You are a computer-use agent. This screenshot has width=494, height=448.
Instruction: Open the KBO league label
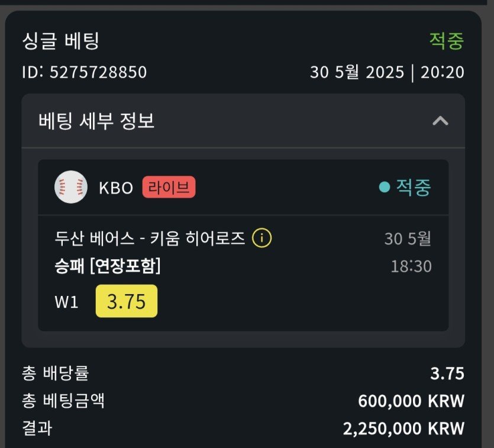coord(117,188)
